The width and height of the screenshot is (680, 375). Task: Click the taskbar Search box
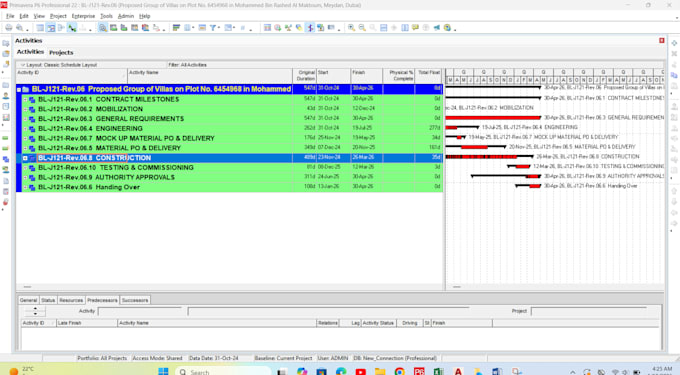[223, 372]
